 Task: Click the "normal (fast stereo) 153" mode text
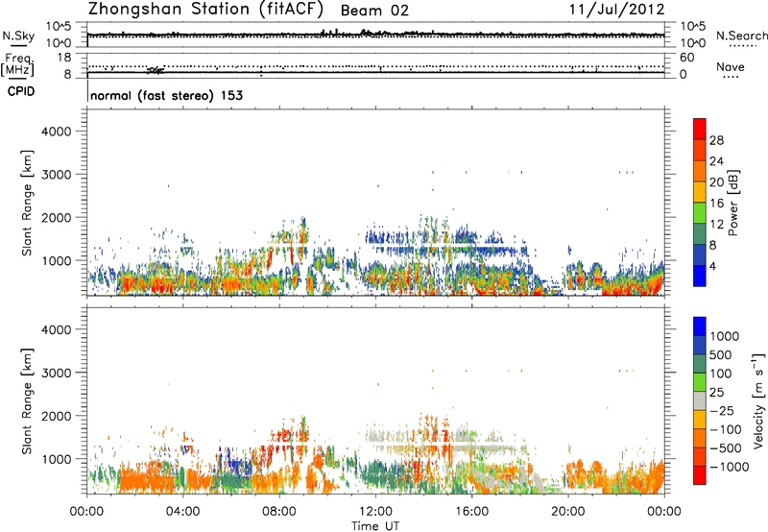pos(166,96)
